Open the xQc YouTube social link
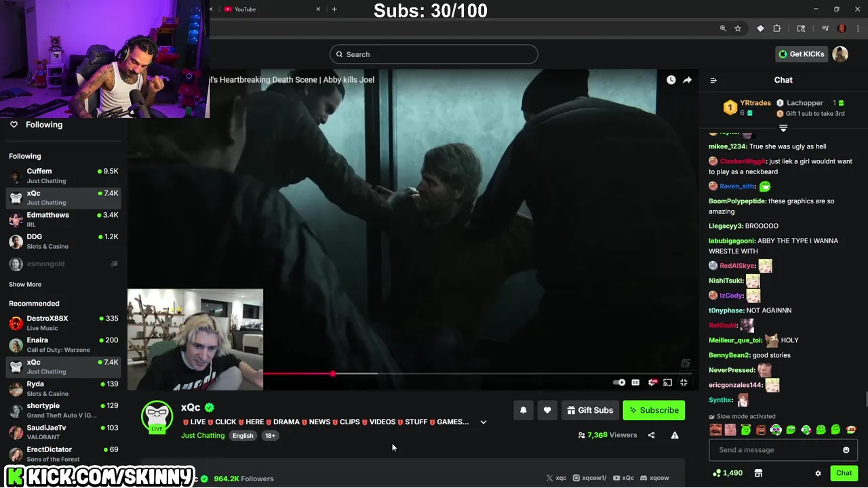 623,478
